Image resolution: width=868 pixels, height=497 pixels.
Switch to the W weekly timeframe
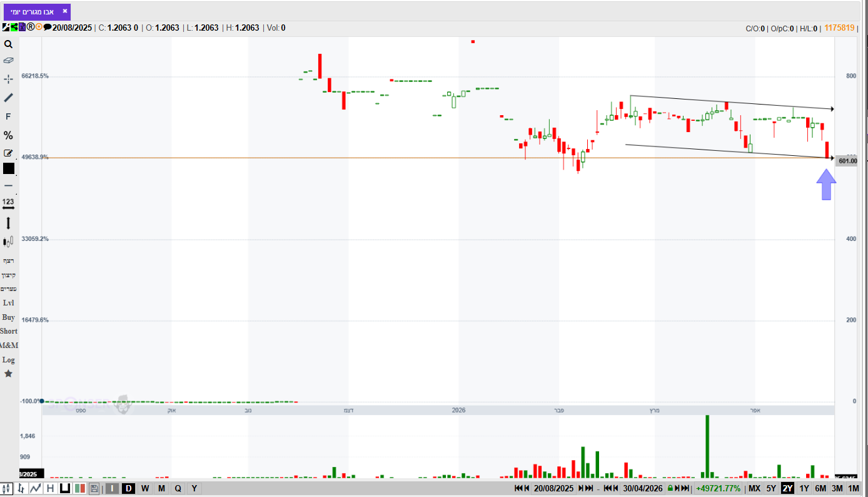[144, 488]
